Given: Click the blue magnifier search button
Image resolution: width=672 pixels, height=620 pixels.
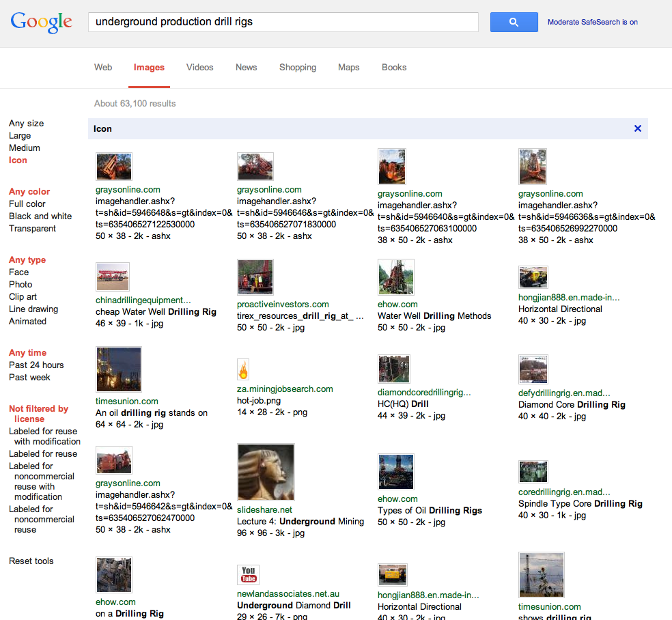Looking at the screenshot, I should click(514, 23).
